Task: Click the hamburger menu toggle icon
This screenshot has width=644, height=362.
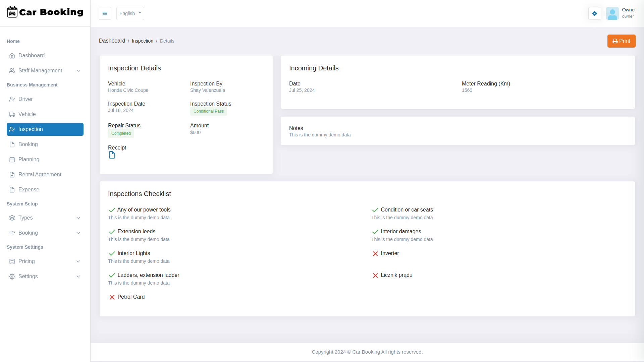Action: pos(105,13)
